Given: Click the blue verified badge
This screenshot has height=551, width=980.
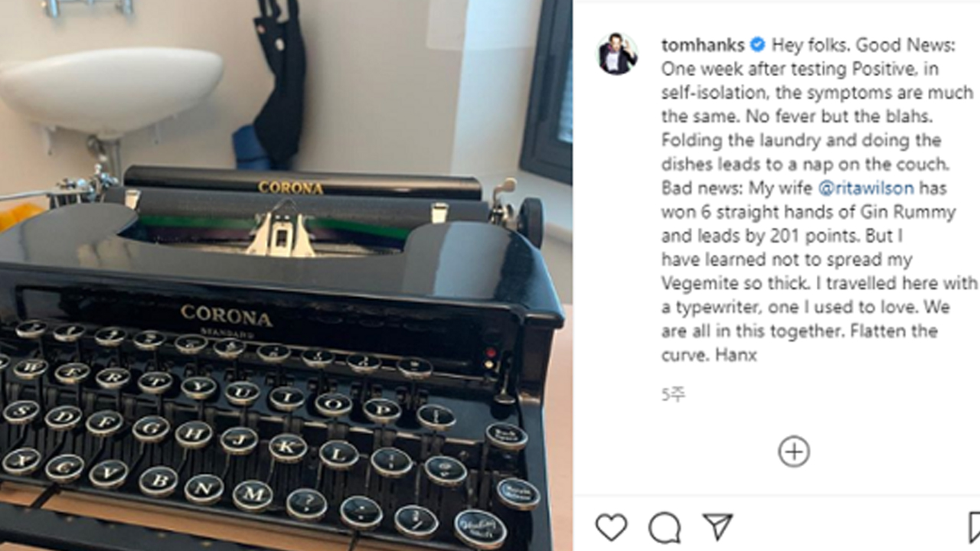Looking at the screenshot, I should click(757, 45).
